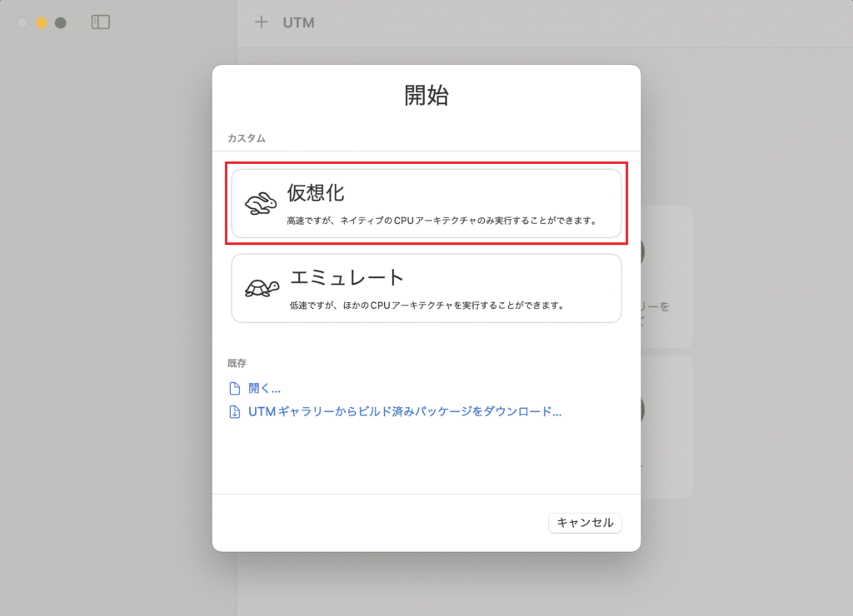853x616 pixels.
Task: Click the UTM window title text
Action: pos(299,22)
